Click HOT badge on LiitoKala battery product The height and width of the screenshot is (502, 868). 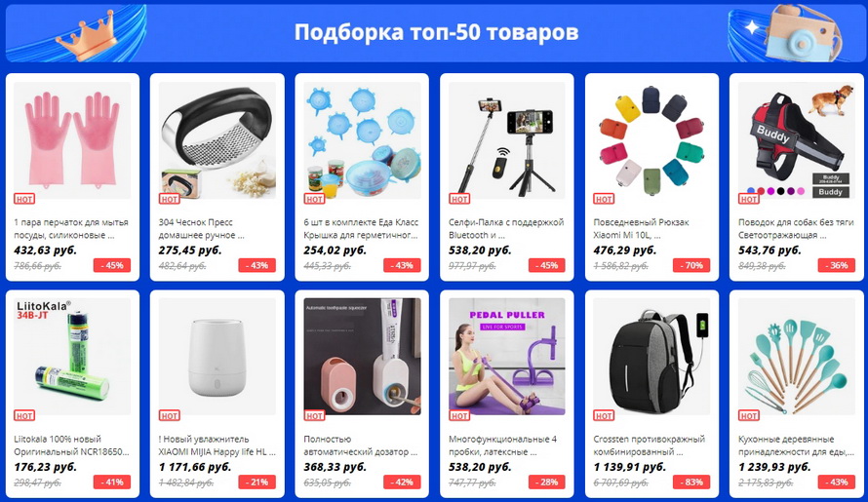click(23, 415)
